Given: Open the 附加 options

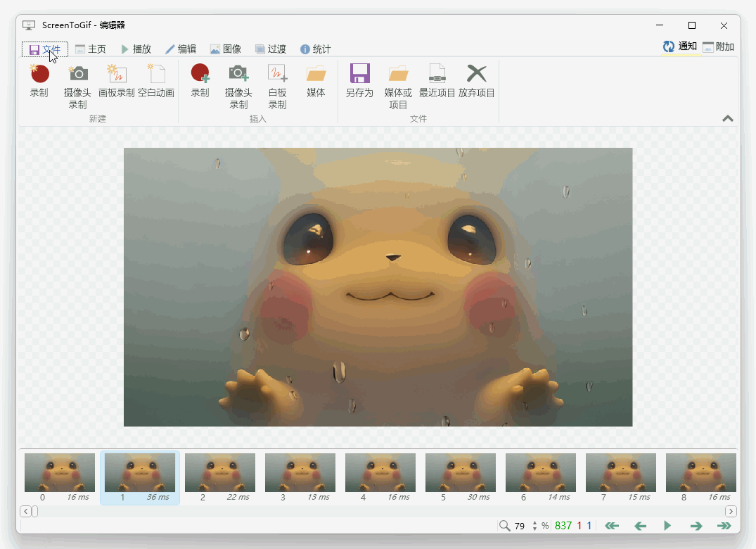Looking at the screenshot, I should pyautogui.click(x=719, y=46).
